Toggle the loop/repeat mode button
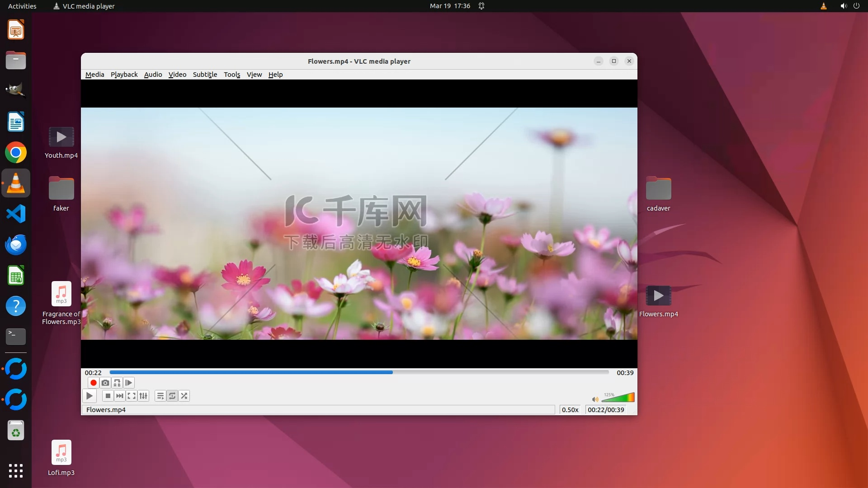Viewport: 868px width, 488px height. pos(172,396)
